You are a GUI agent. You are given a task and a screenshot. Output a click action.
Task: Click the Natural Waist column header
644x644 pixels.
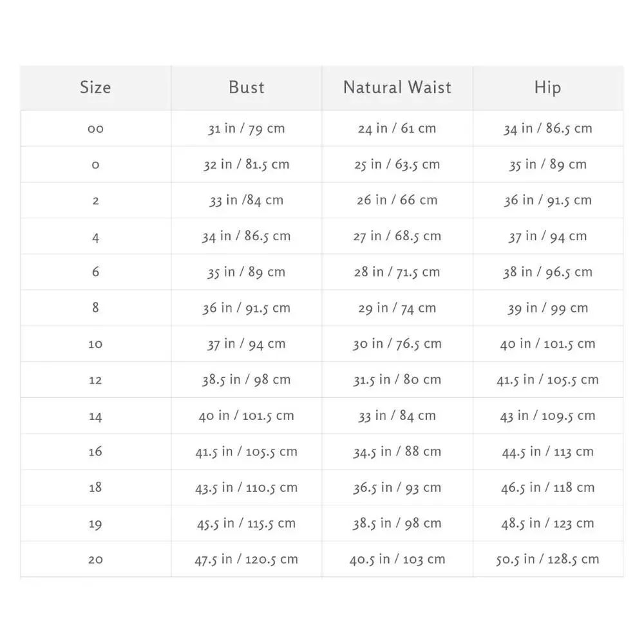(x=397, y=88)
